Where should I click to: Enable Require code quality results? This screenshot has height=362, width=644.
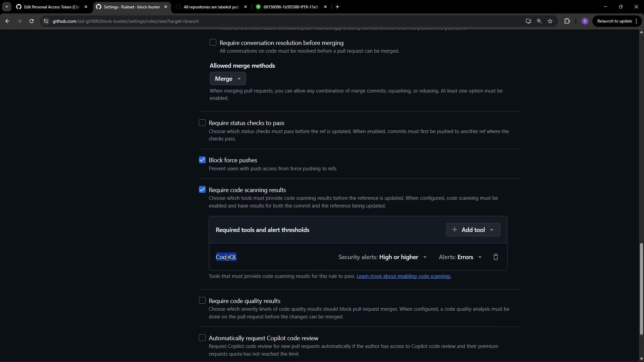202,300
